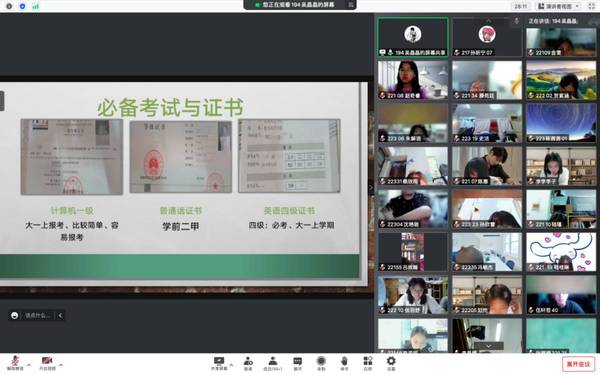This screenshot has width=600, height=375.
Task: Turn on the camera video
Action: click(47, 363)
